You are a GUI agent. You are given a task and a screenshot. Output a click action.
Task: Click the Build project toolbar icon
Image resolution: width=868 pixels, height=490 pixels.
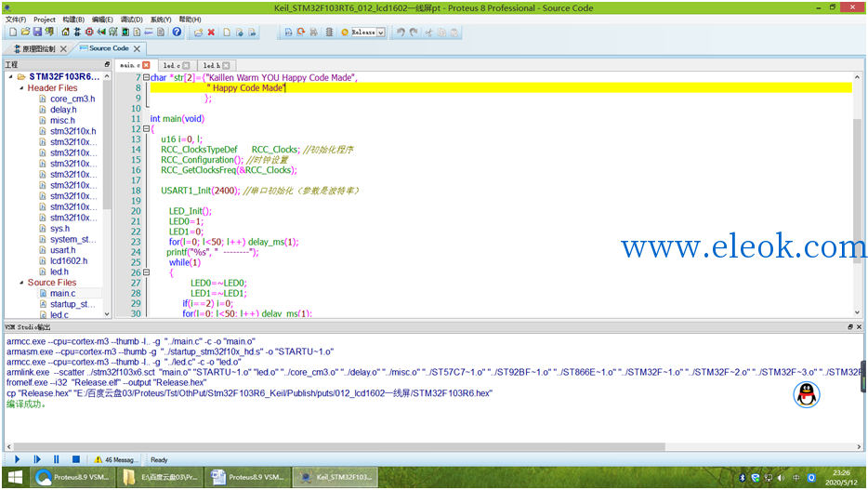tap(288, 33)
